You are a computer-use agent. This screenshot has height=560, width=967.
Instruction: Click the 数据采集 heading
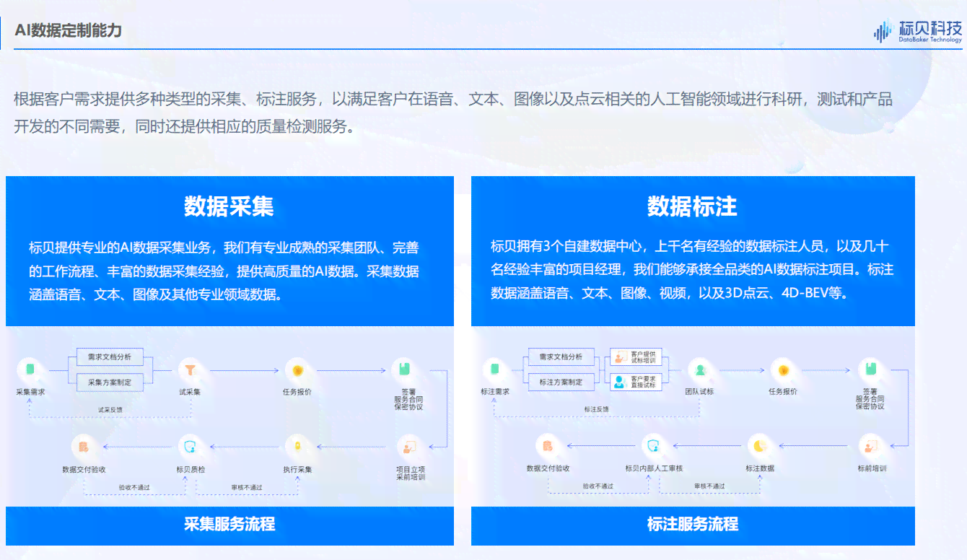229,207
